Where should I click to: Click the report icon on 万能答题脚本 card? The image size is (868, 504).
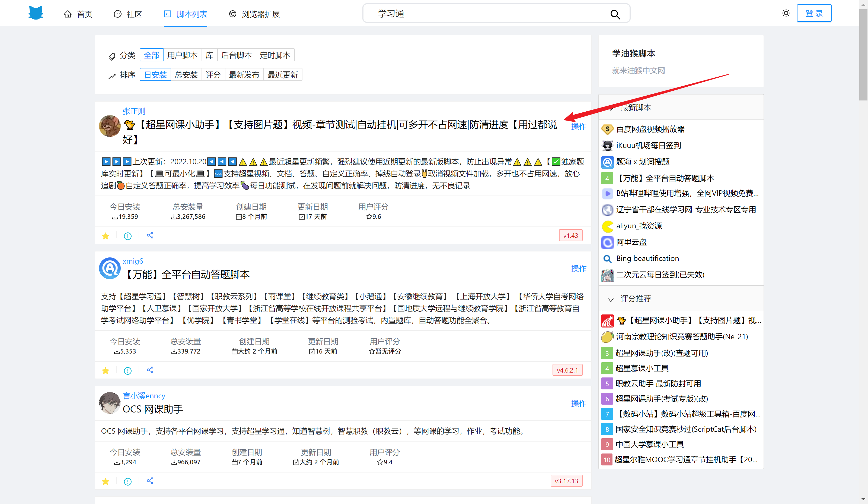[128, 370]
